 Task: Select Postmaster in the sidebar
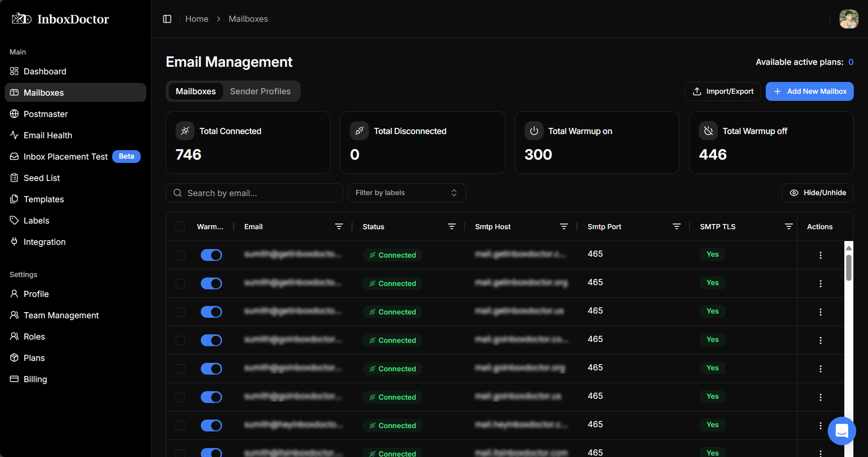45,114
